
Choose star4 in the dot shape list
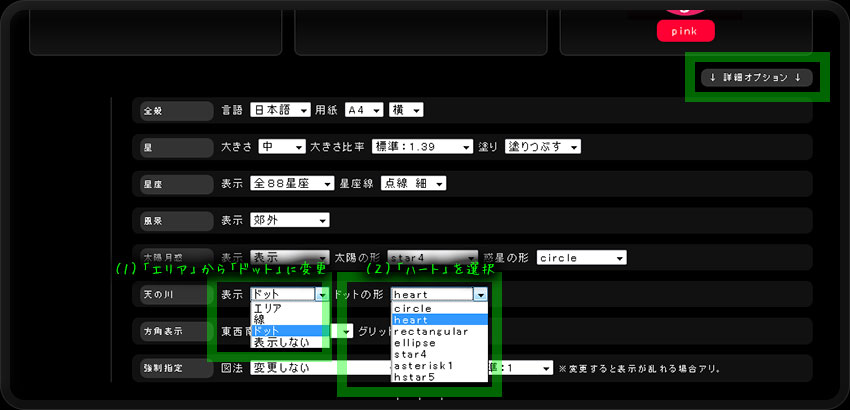click(439, 354)
